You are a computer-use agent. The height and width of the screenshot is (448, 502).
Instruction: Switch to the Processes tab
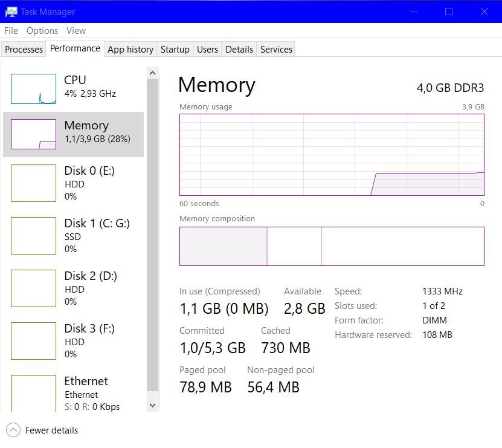pos(24,50)
